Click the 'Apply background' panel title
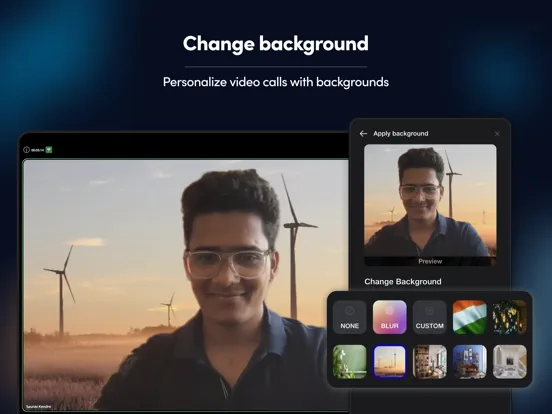The height and width of the screenshot is (414, 552). coord(401,133)
